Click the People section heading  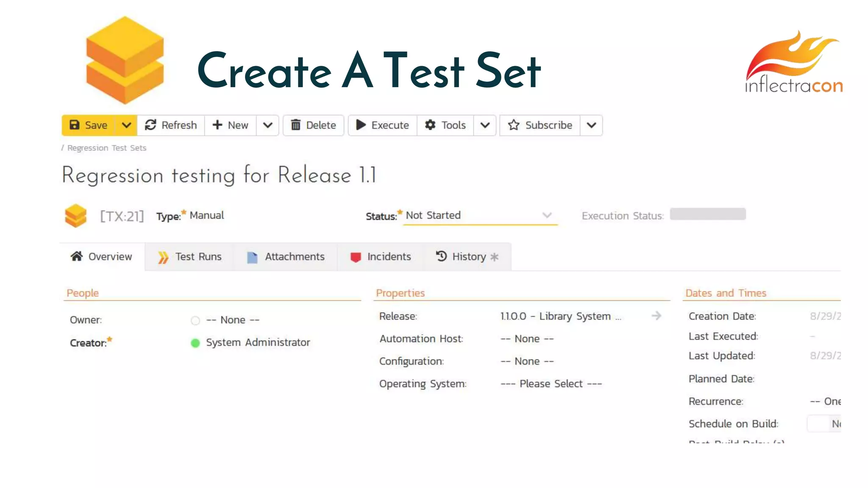[x=83, y=293]
